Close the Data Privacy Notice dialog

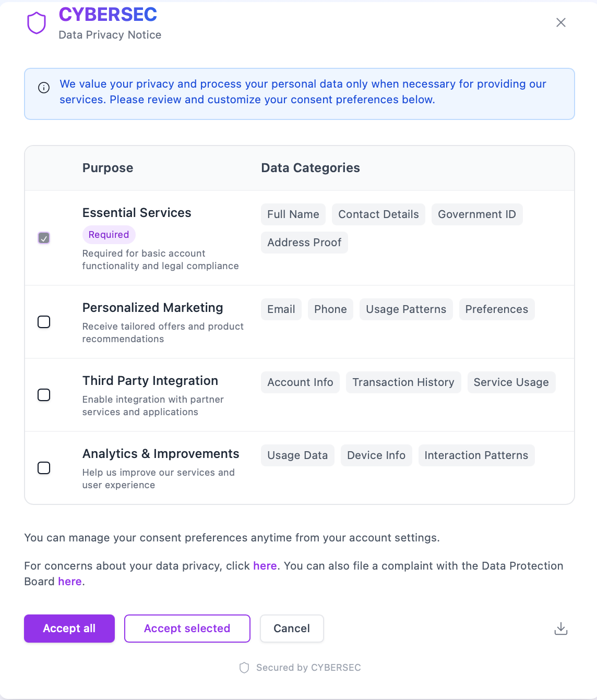point(561,22)
